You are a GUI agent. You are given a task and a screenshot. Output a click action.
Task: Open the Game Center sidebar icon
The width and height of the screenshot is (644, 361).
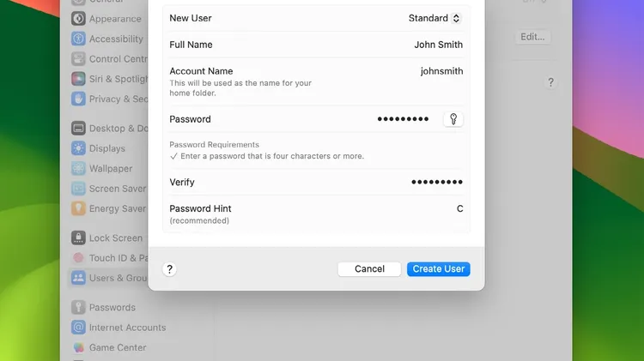[x=78, y=347]
